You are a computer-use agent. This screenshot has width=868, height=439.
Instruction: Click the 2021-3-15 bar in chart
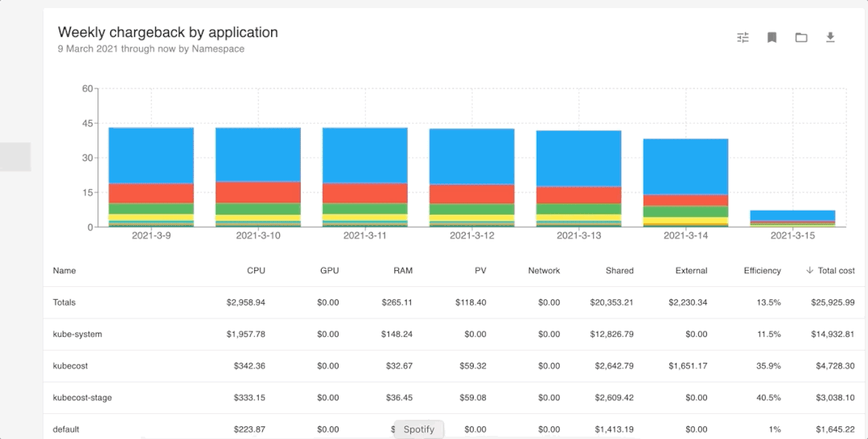point(792,216)
